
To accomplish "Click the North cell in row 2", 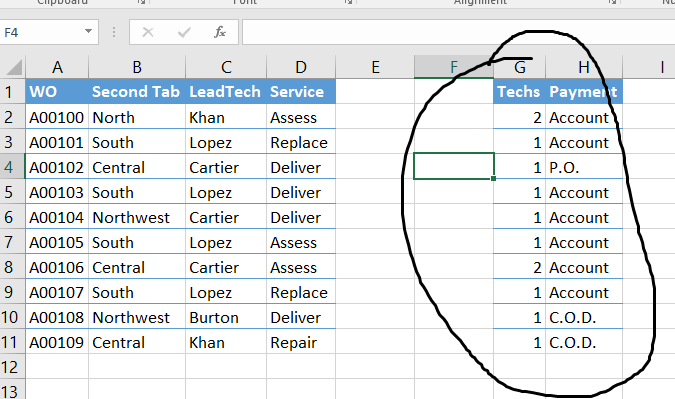I will pyautogui.click(x=137, y=117).
